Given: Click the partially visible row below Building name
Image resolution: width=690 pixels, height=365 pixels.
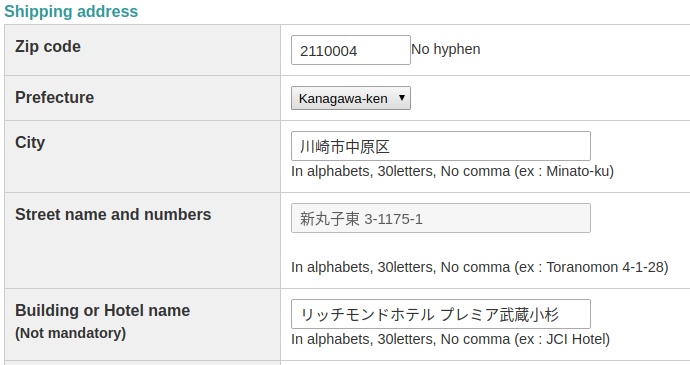Looking at the screenshot, I should (347, 363).
